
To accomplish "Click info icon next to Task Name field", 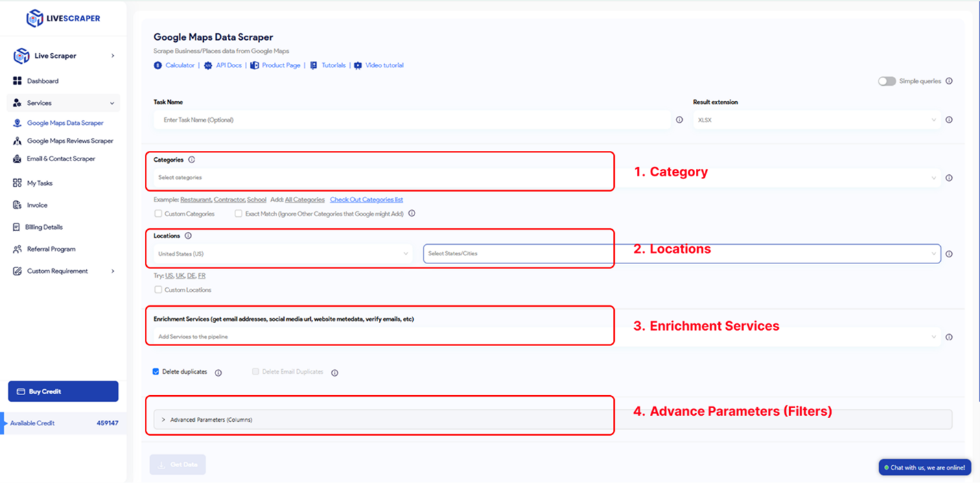I will [x=679, y=119].
